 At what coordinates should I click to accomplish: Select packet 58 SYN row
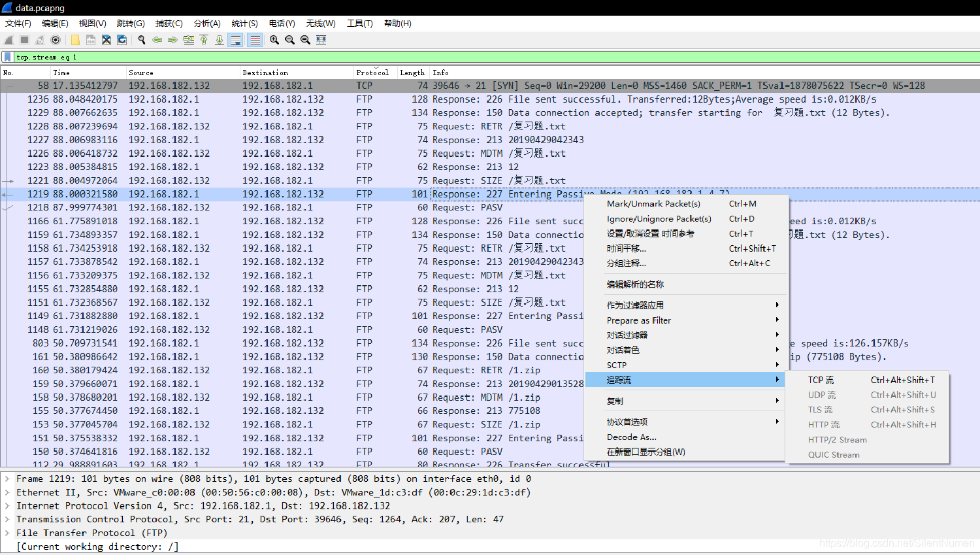pos(490,86)
